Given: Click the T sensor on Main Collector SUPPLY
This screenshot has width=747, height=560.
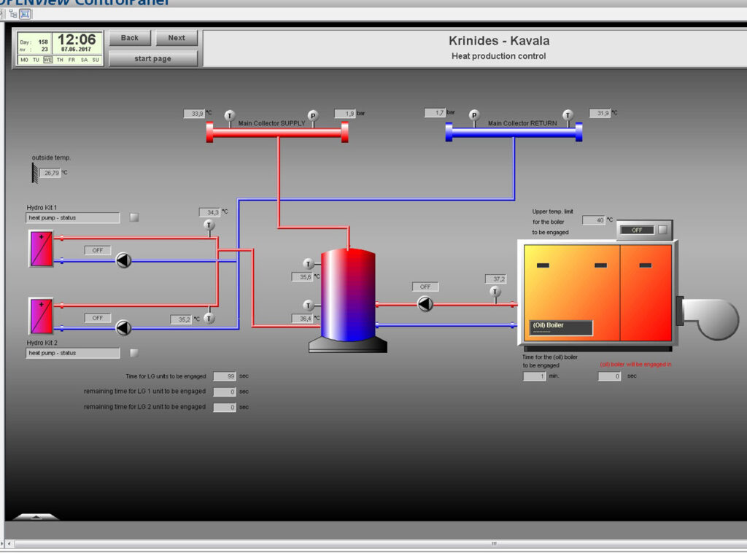Looking at the screenshot, I should (230, 115).
